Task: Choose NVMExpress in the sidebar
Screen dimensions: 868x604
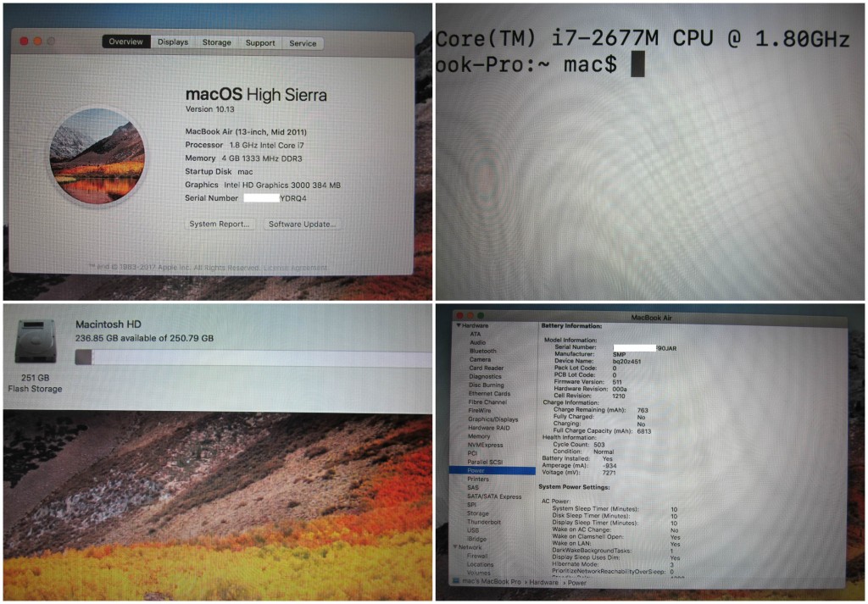Action: point(486,445)
